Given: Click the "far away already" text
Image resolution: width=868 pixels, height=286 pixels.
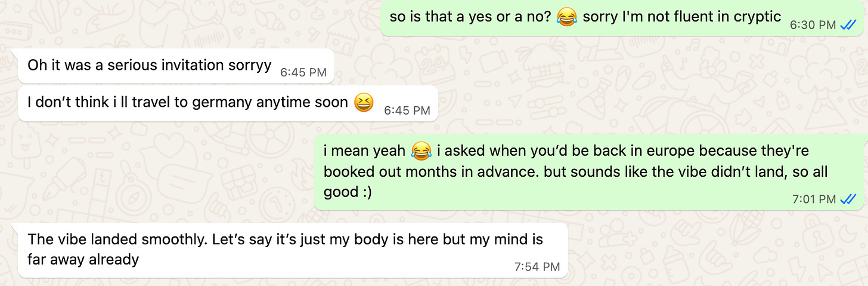Looking at the screenshot, I should (83, 260).
